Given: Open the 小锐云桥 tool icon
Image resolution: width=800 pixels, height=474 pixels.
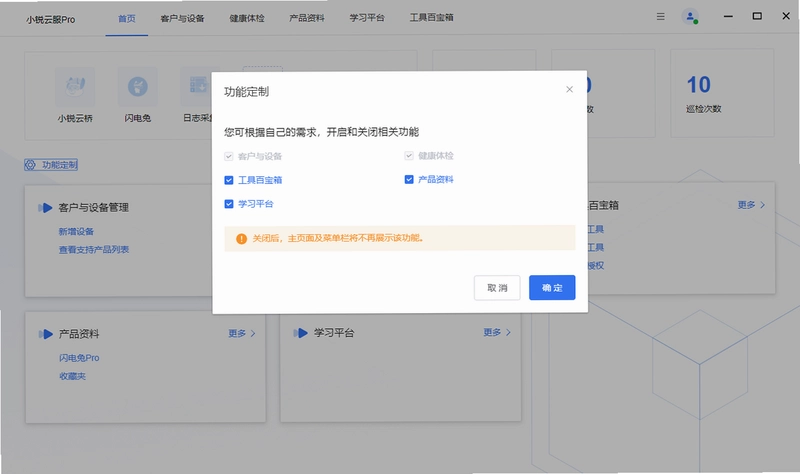Looking at the screenshot, I should (x=75, y=86).
